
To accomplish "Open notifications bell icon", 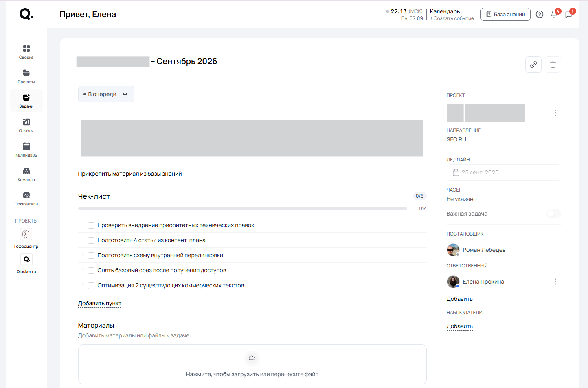I will [x=554, y=14].
